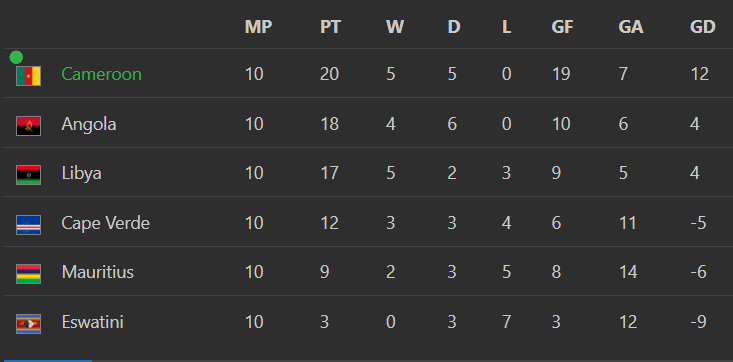Open Cape Verde team details
733x362 pixels.
[106, 223]
